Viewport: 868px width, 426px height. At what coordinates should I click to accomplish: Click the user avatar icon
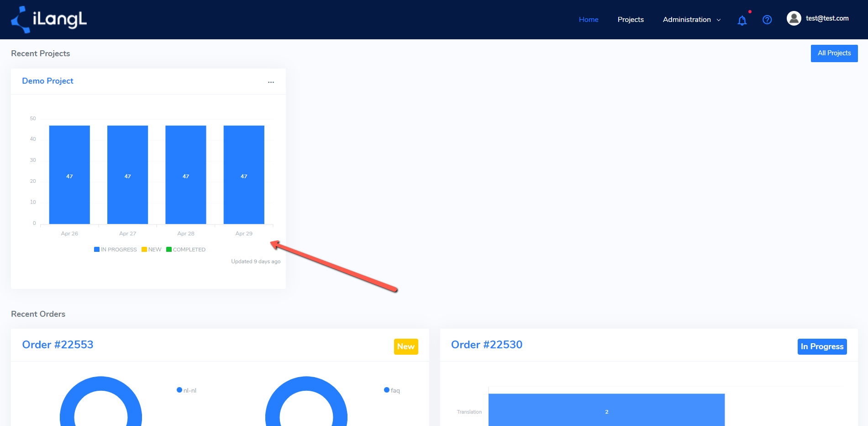click(794, 18)
